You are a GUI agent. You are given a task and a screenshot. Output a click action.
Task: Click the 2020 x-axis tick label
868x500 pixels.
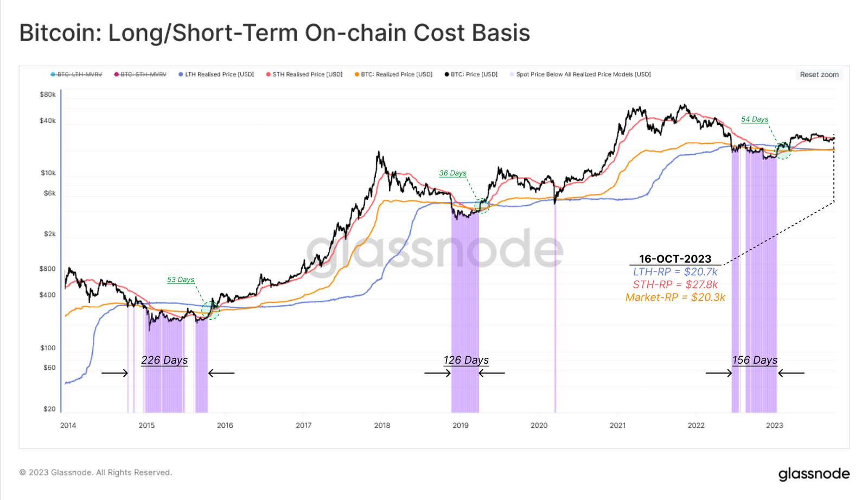point(539,425)
